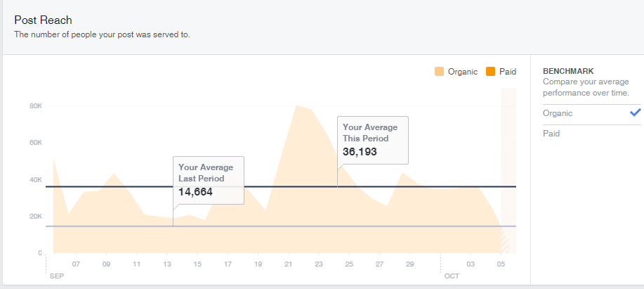
Task: Click the 17 date label on x-axis
Action: coord(228,264)
